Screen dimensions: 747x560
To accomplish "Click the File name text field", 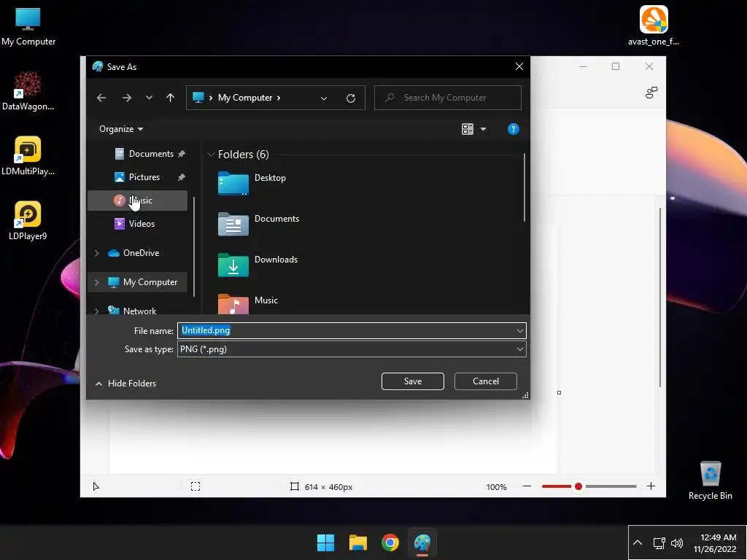I will pyautogui.click(x=347, y=330).
